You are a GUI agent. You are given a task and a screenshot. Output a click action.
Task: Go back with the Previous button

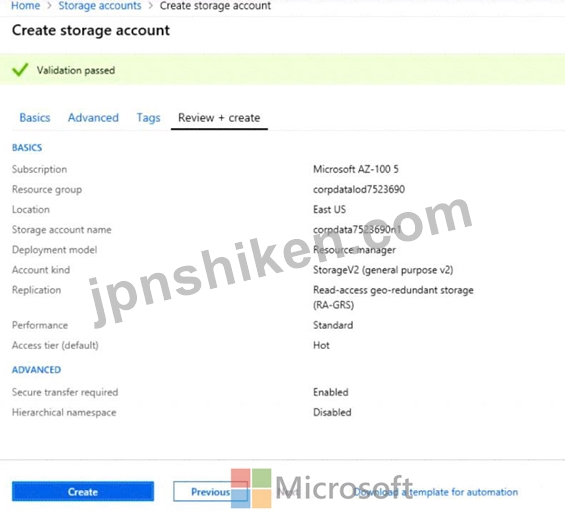click(210, 491)
